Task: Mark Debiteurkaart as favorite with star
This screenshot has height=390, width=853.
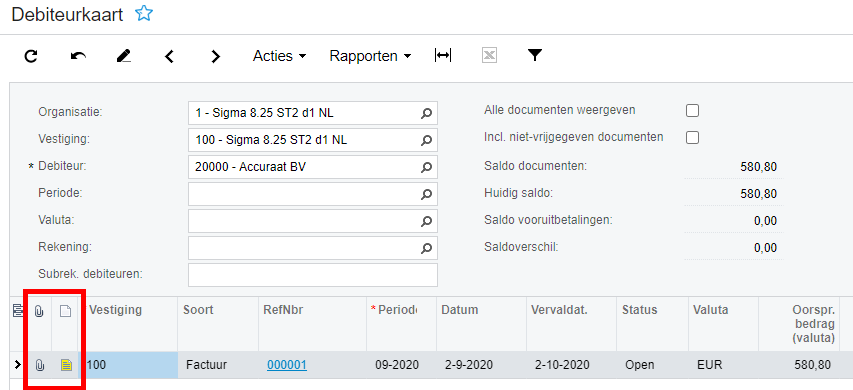Action: click(x=144, y=14)
